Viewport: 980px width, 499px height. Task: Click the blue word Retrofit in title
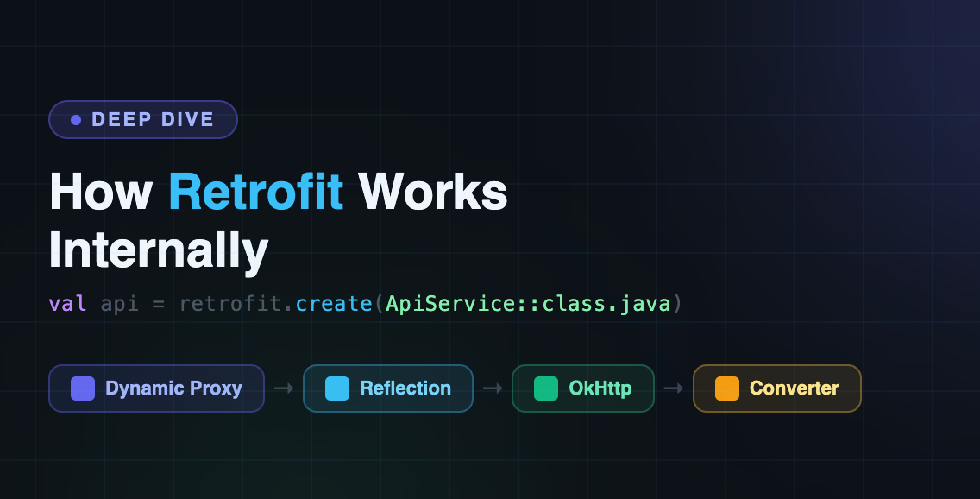255,192
